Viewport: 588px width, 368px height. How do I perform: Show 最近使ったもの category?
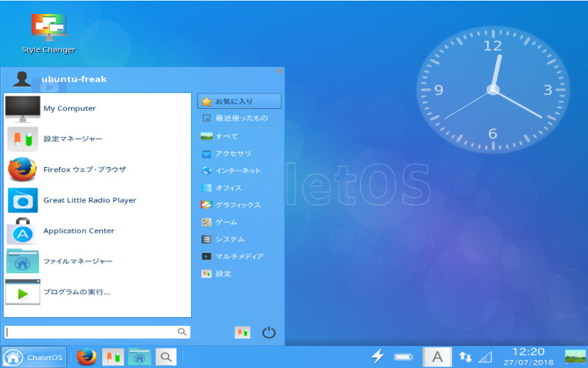tap(240, 118)
